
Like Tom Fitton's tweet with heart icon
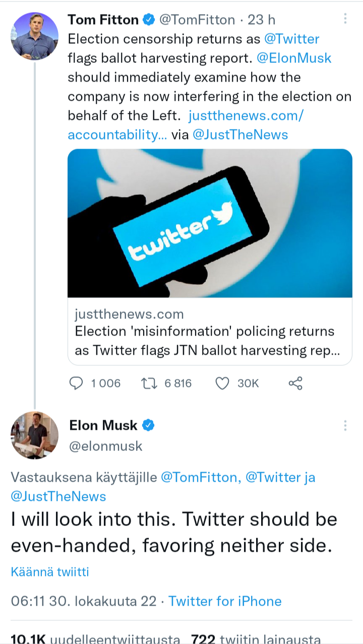[x=222, y=383]
